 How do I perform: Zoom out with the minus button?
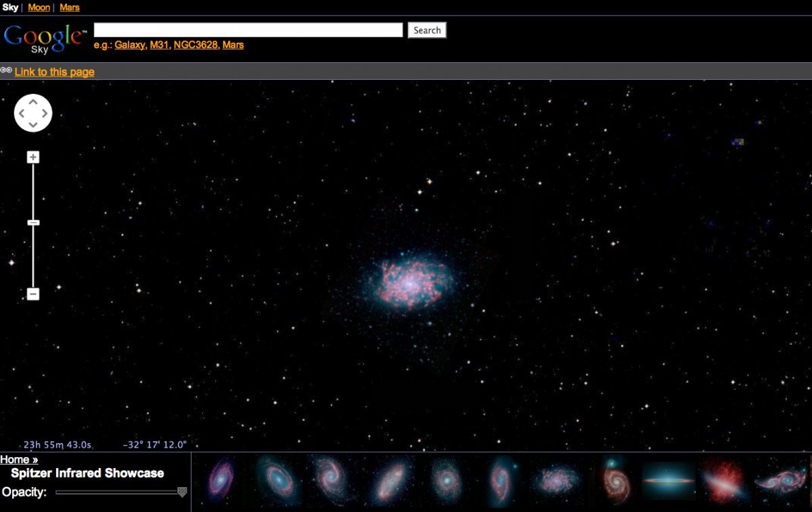pyautogui.click(x=33, y=294)
